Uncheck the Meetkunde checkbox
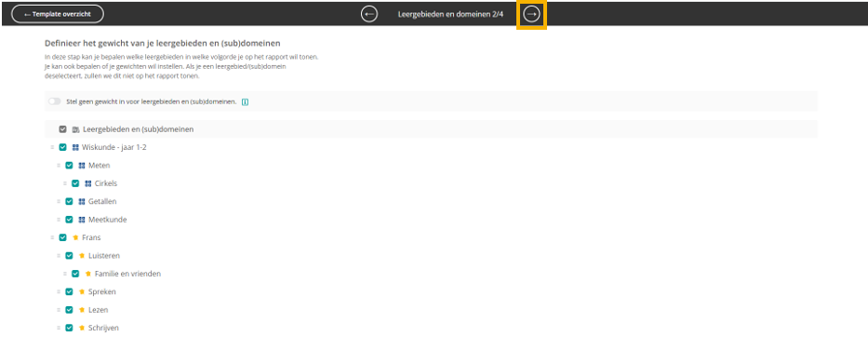The image size is (868, 350). click(x=69, y=220)
